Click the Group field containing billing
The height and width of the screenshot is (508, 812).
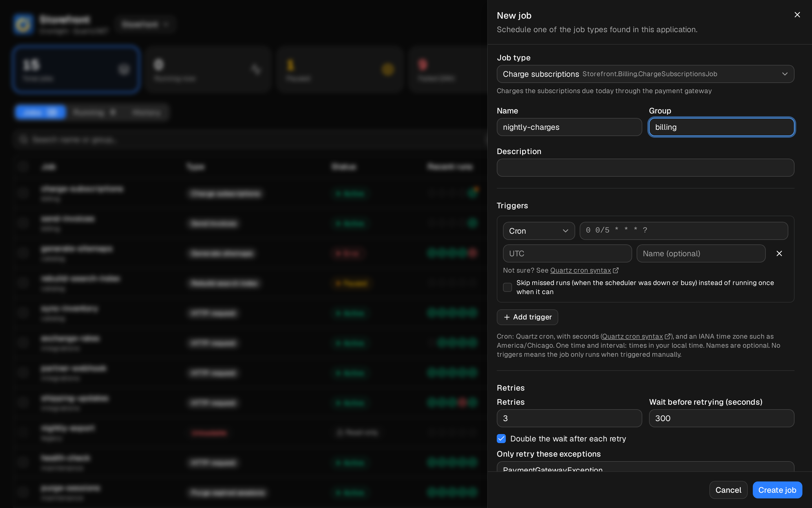coord(721,127)
